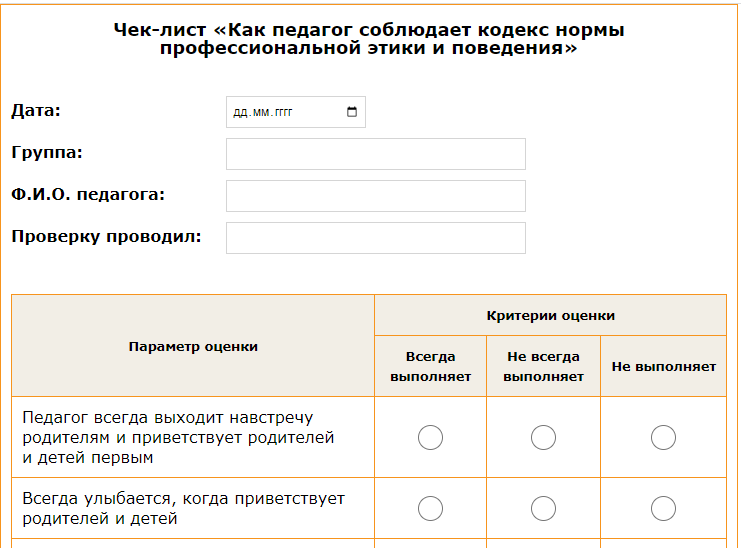Viewport: 741px width, 548px height.
Task: Click the Критерии оценки table header
Action: coord(550,316)
